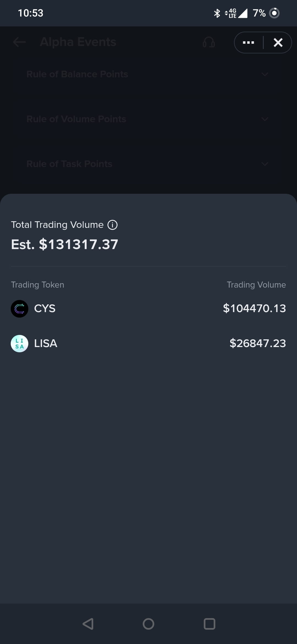Tap the Android back navigation triangle

pyautogui.click(x=88, y=624)
